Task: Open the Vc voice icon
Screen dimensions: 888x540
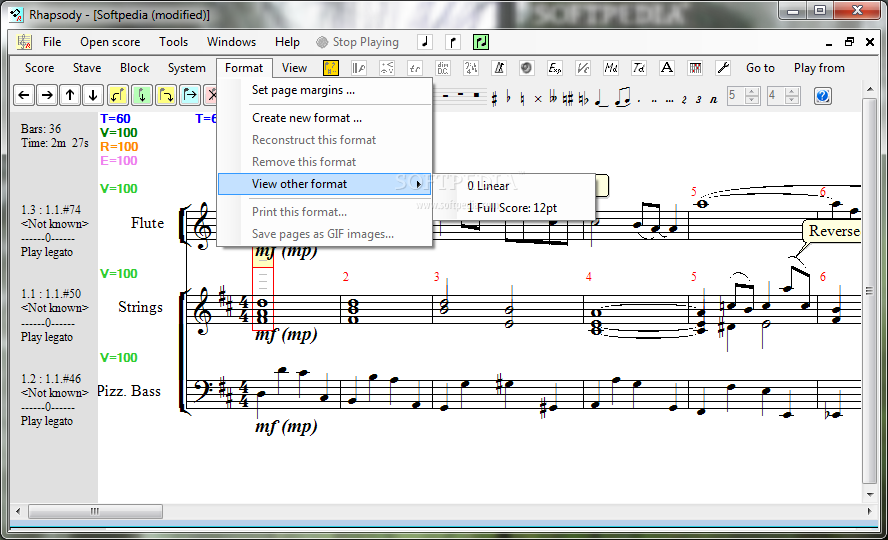Action: [x=583, y=68]
